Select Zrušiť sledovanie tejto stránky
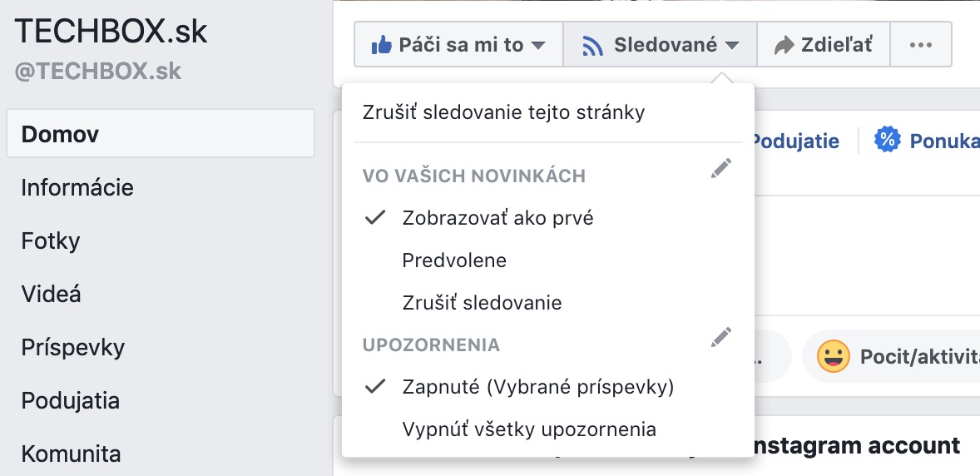980x476 pixels. coord(503,112)
